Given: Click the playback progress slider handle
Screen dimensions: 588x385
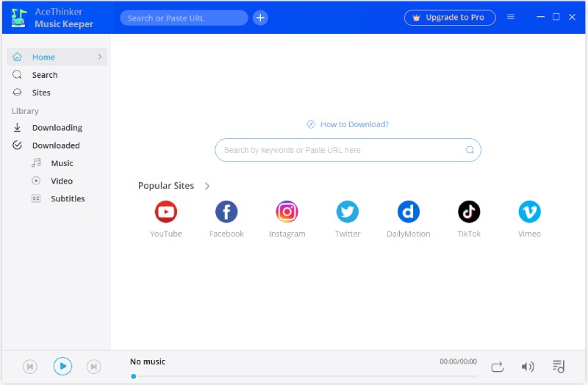Looking at the screenshot, I should pyautogui.click(x=134, y=376).
